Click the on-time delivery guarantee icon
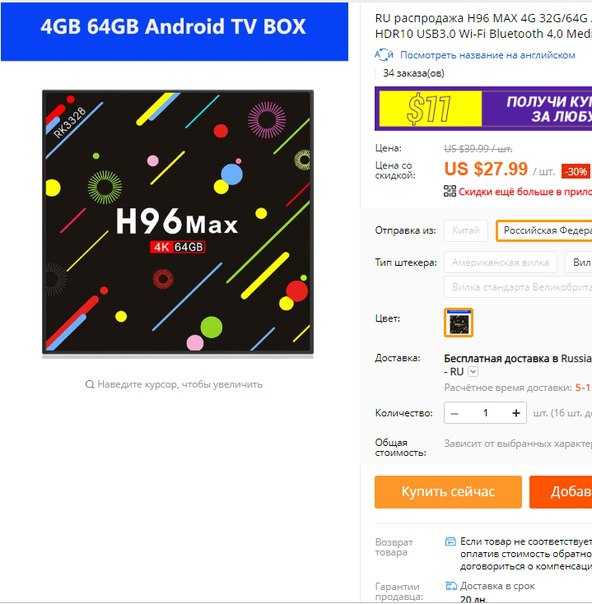This screenshot has width=592, height=604. pos(451,586)
